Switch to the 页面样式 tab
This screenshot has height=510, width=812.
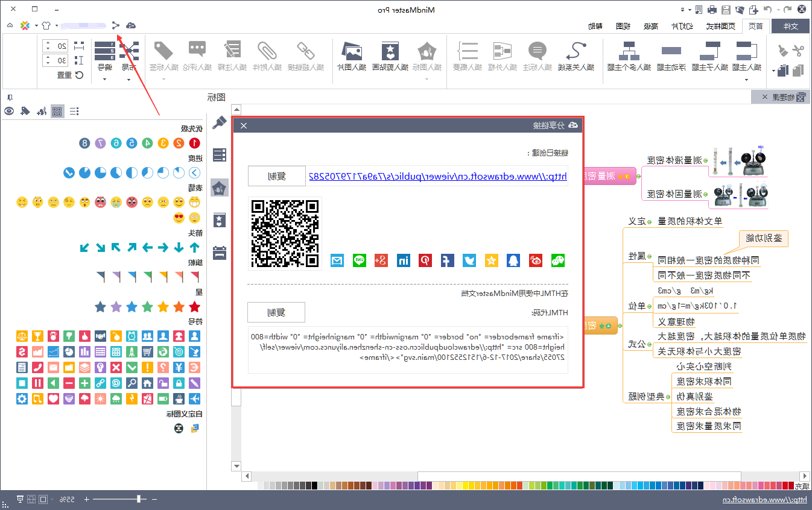point(721,26)
